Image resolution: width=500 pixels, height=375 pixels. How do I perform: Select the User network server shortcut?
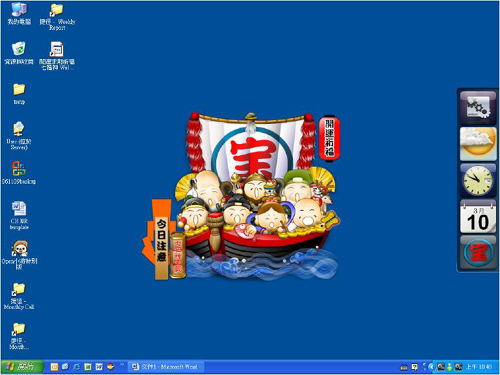(x=19, y=135)
